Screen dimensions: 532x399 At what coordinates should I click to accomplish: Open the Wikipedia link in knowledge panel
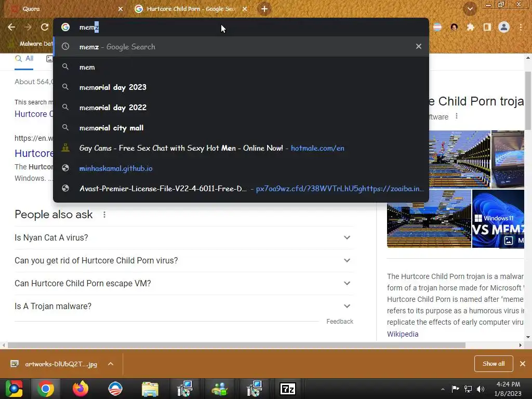point(403,334)
